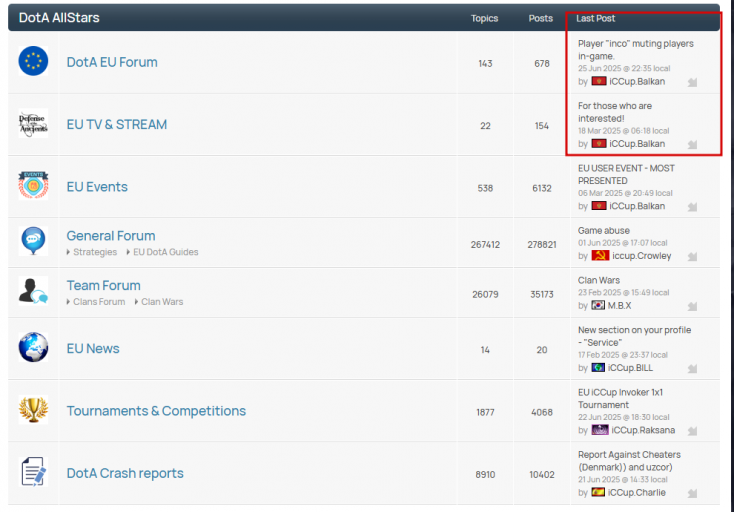This screenshot has height=512, width=734.
Task: Click the EU TV & STREAM logo icon
Action: tap(33, 124)
